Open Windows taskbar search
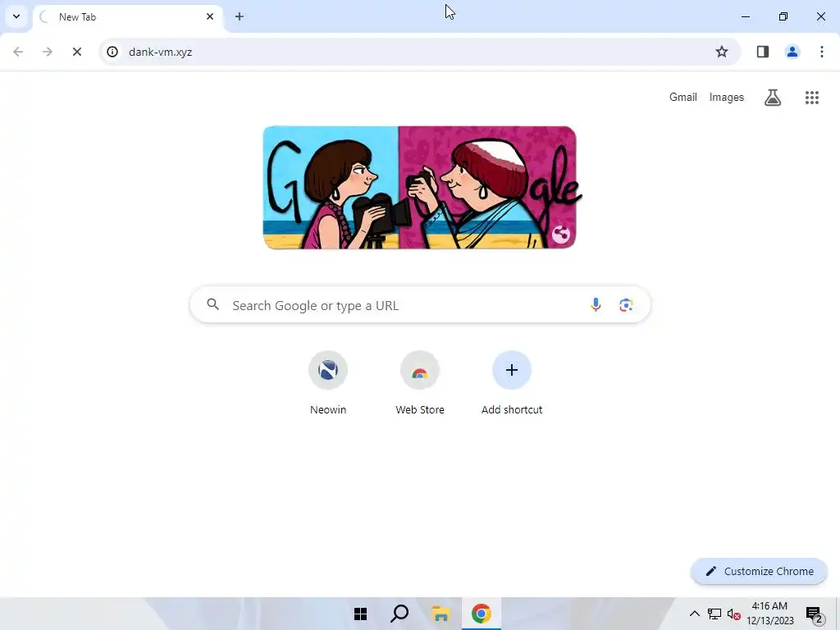840x630 pixels. pyautogui.click(x=399, y=614)
